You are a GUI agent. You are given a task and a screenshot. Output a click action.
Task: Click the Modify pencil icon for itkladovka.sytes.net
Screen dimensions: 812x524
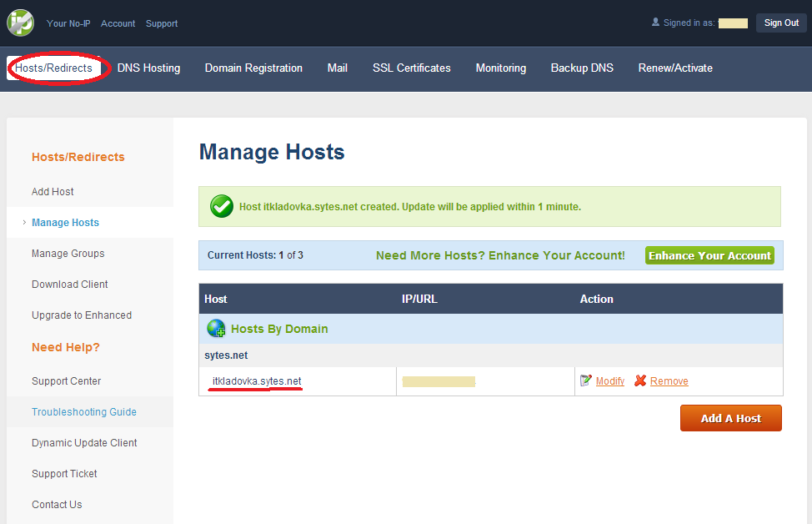click(x=586, y=381)
